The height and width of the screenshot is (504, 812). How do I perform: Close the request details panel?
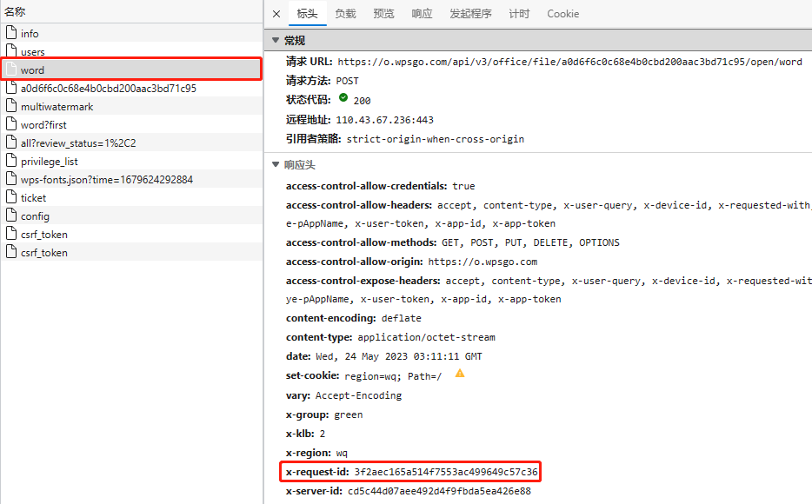pyautogui.click(x=276, y=14)
